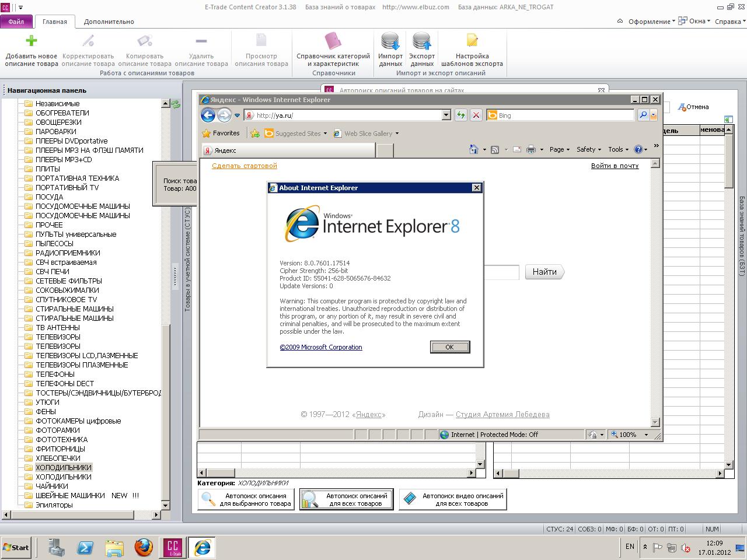
Task: Open the IE Tools menu dropdown
Action: (x=619, y=149)
